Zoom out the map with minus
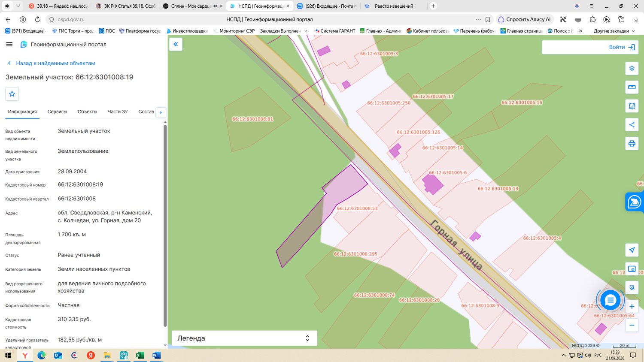 [632, 325]
